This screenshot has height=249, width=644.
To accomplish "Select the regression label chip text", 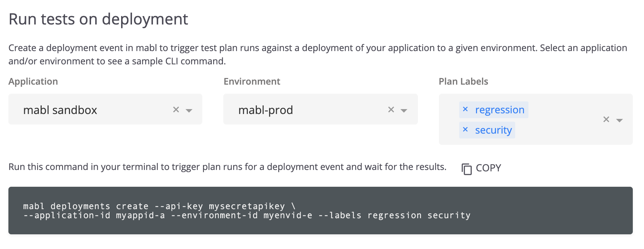I will 499,110.
